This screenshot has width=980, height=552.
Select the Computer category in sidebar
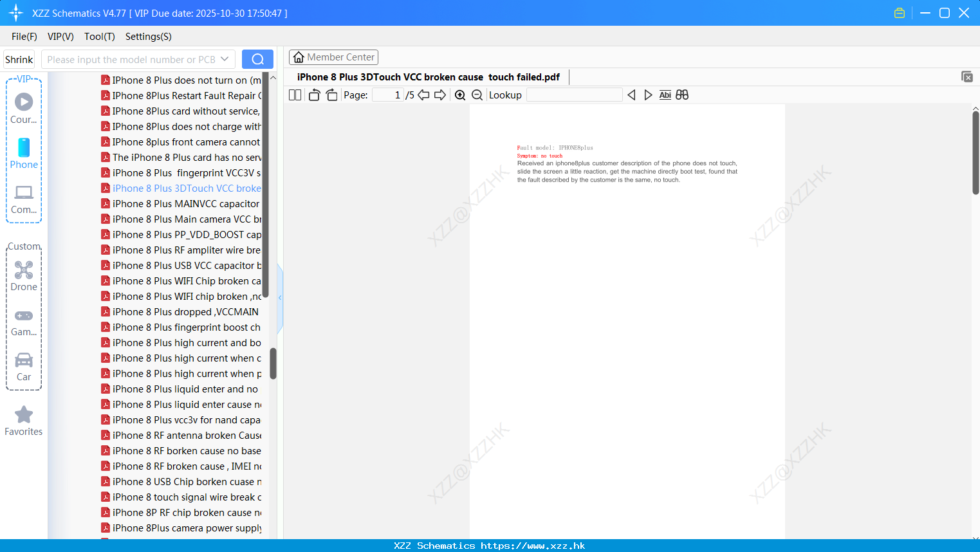(24, 199)
